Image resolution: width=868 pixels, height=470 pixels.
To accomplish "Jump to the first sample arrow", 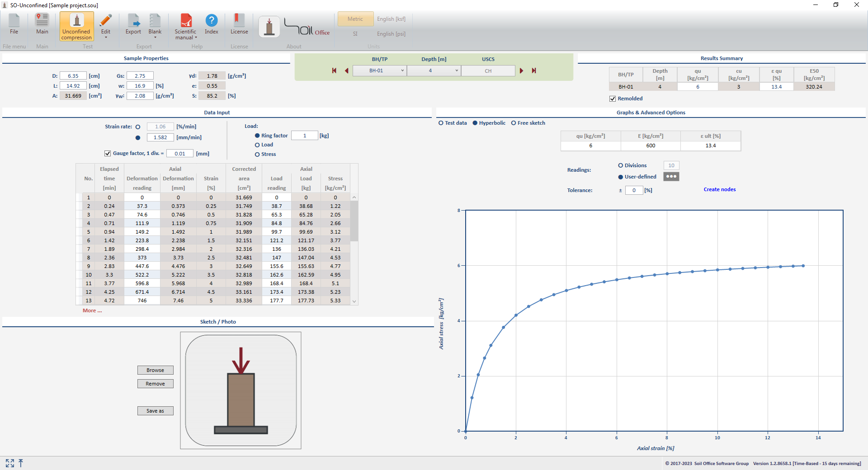I will [x=334, y=71].
